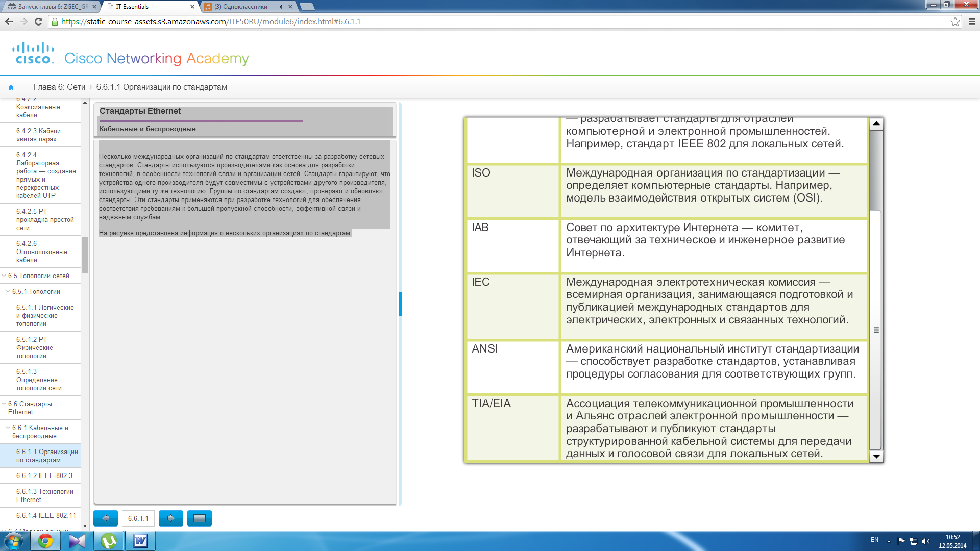Open the Chrome menu icon

pos(972,21)
